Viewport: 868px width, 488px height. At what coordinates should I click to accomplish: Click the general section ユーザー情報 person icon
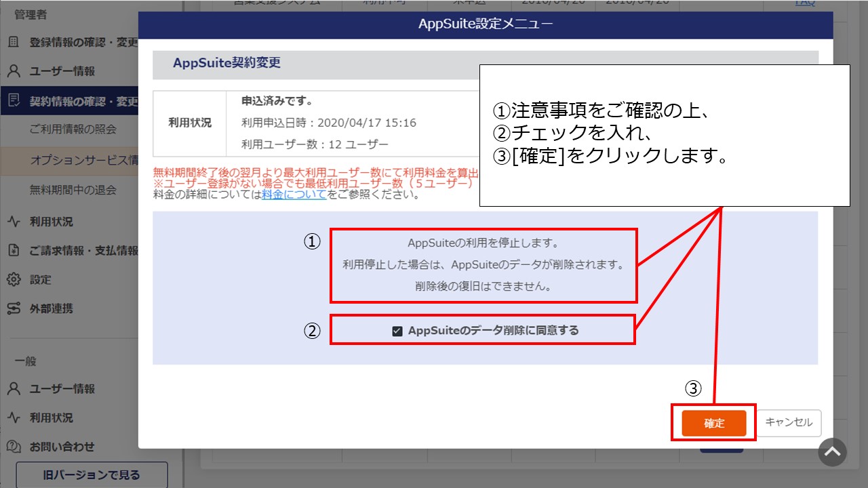(13, 389)
